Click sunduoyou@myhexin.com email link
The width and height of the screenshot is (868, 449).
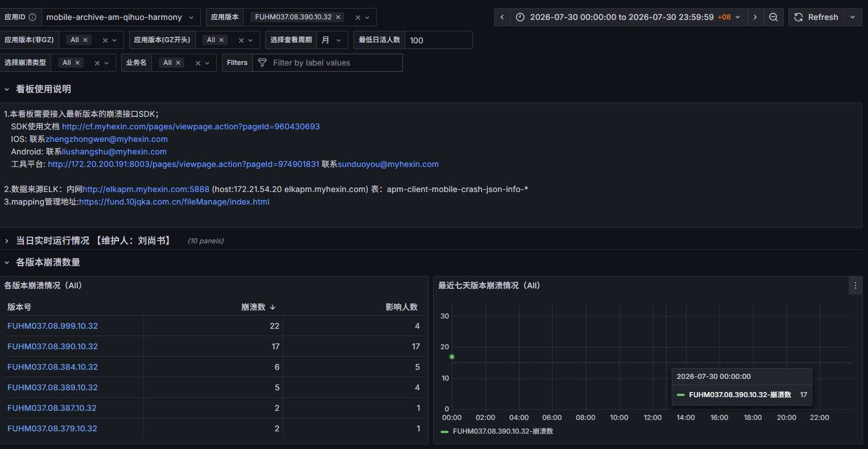click(x=388, y=164)
